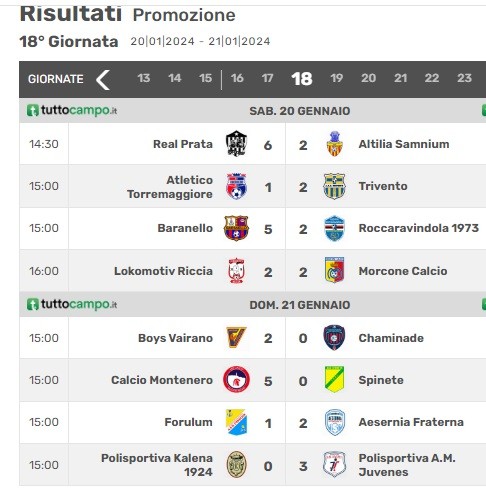Screen dimensions: 486x492
Task: Click the Morcone Calcio team name
Action: 403,271
